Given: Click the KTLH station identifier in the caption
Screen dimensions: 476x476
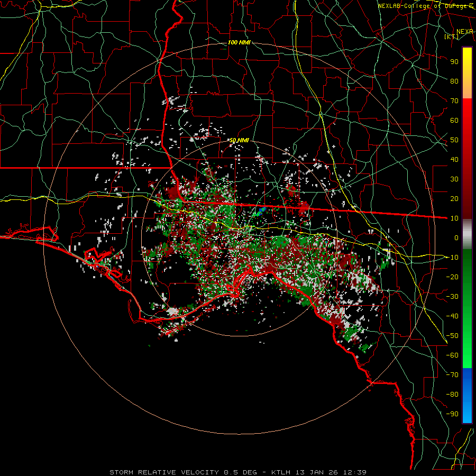Looking at the screenshot, I should [x=281, y=472].
